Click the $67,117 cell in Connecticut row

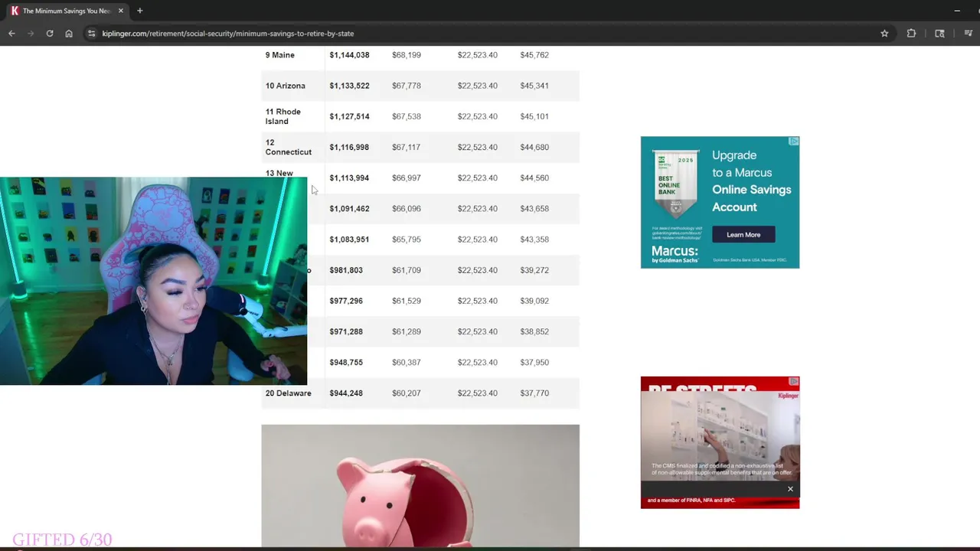click(x=407, y=147)
